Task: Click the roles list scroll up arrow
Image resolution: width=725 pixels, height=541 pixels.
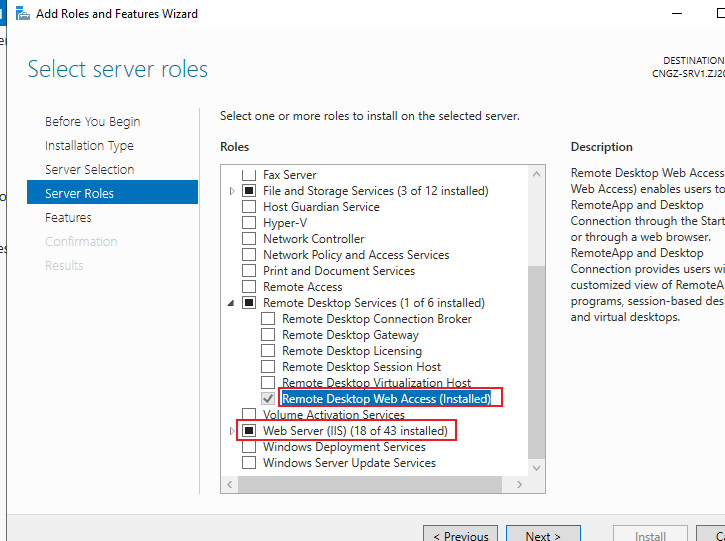Action: pyautogui.click(x=536, y=174)
